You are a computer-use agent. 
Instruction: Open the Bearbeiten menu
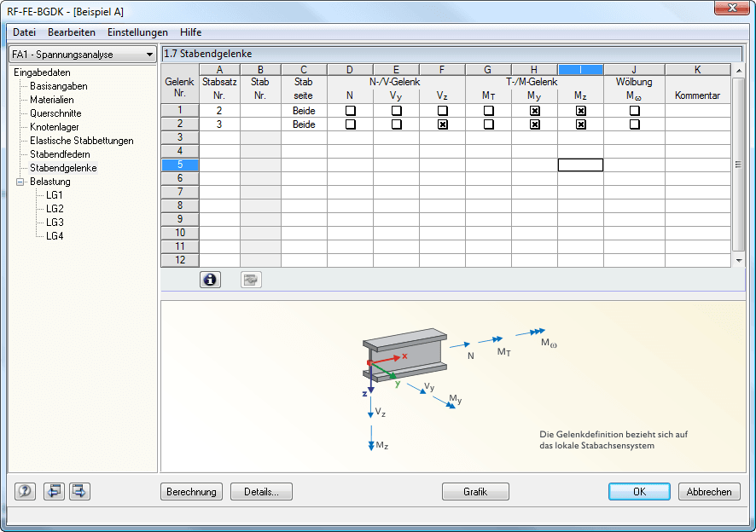72,32
